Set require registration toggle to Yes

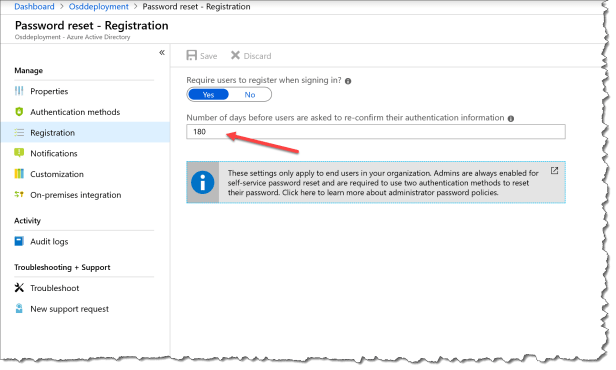pos(208,95)
